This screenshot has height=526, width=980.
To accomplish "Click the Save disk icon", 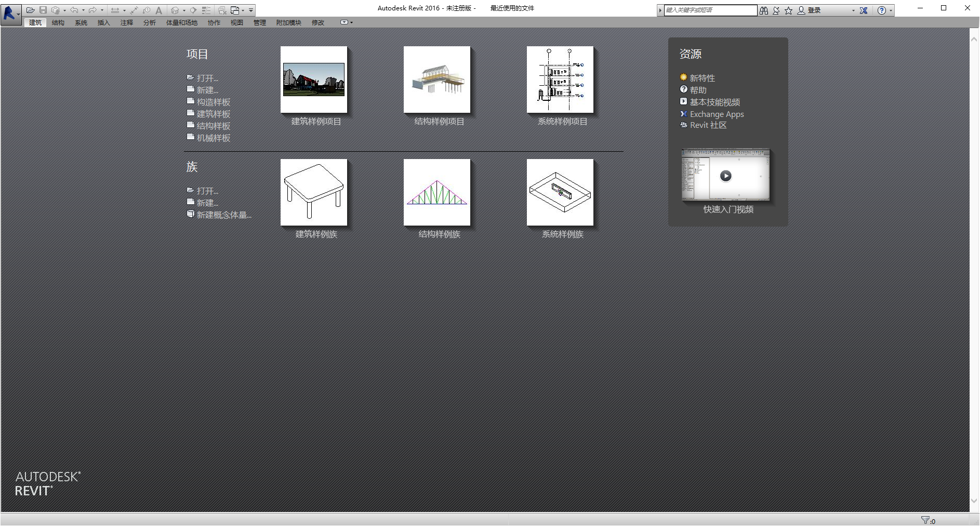I will [x=43, y=10].
